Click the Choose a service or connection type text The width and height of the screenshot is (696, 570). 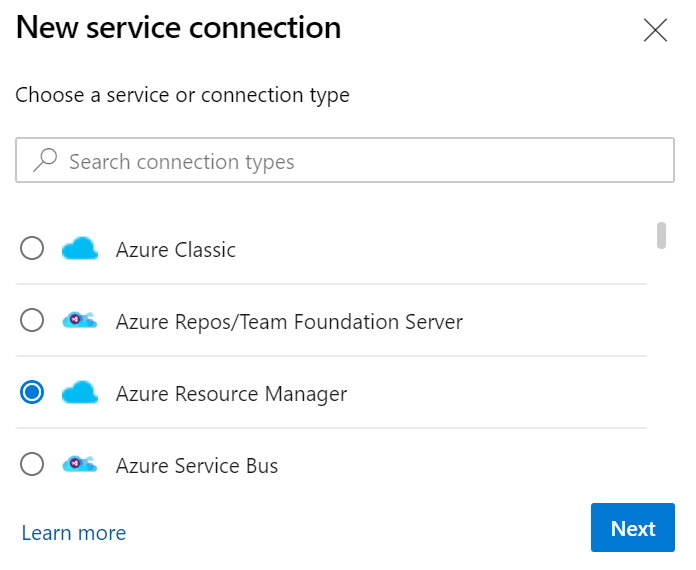click(182, 96)
